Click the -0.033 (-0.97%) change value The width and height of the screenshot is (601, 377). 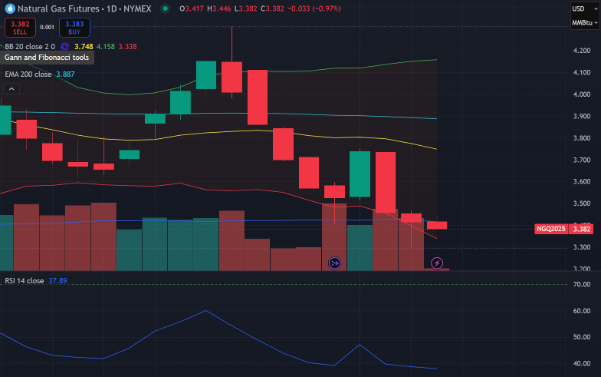[314, 8]
